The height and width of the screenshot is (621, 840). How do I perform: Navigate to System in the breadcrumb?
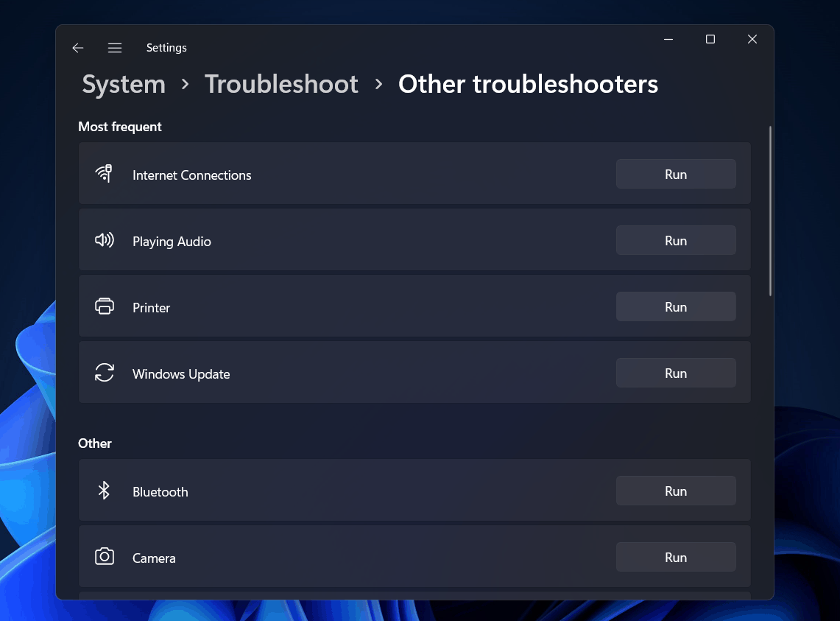click(124, 85)
